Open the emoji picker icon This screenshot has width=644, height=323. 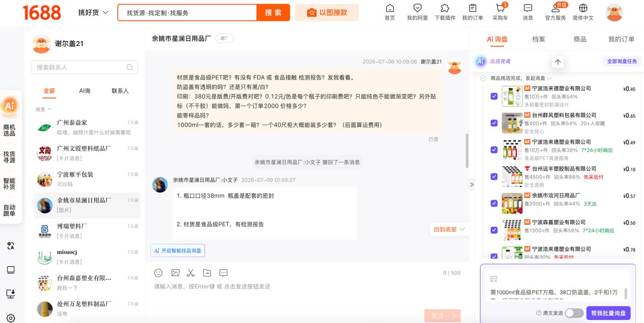point(158,273)
